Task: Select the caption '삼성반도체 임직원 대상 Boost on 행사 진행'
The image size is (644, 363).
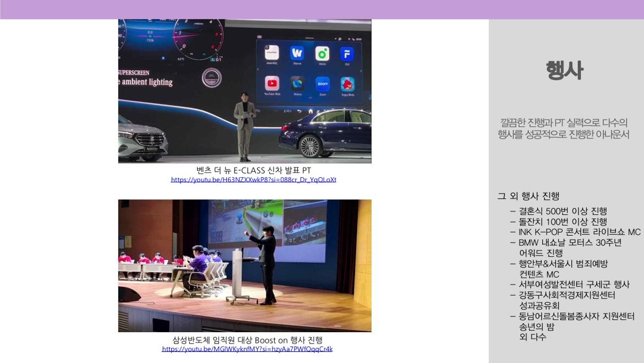Action: (247, 340)
